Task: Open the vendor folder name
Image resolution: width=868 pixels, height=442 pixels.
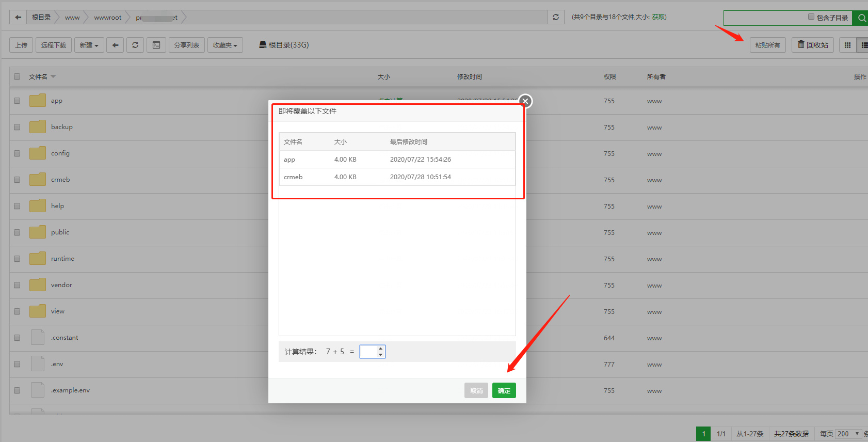Action: 61,285
